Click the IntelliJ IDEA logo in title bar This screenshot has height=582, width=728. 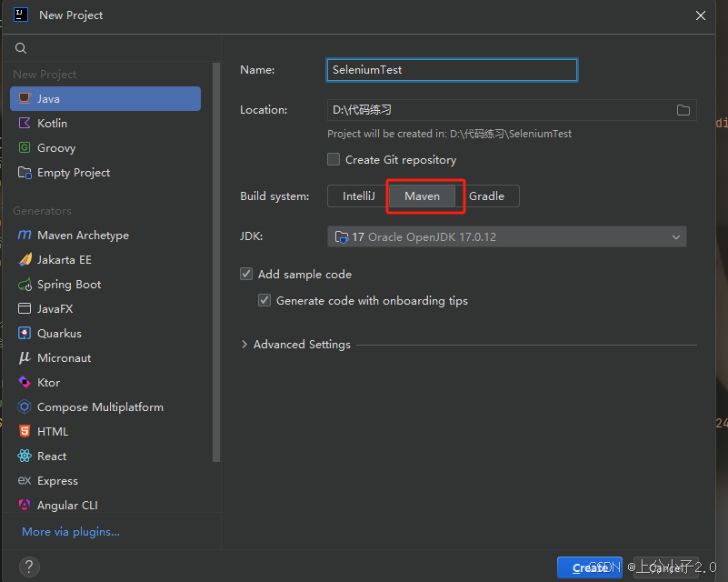click(x=21, y=15)
